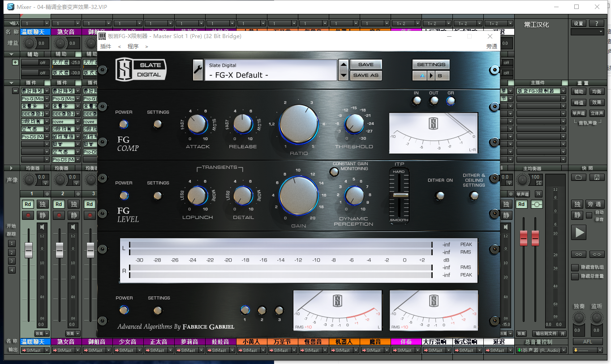Click the DETAIL knob

click(x=243, y=196)
